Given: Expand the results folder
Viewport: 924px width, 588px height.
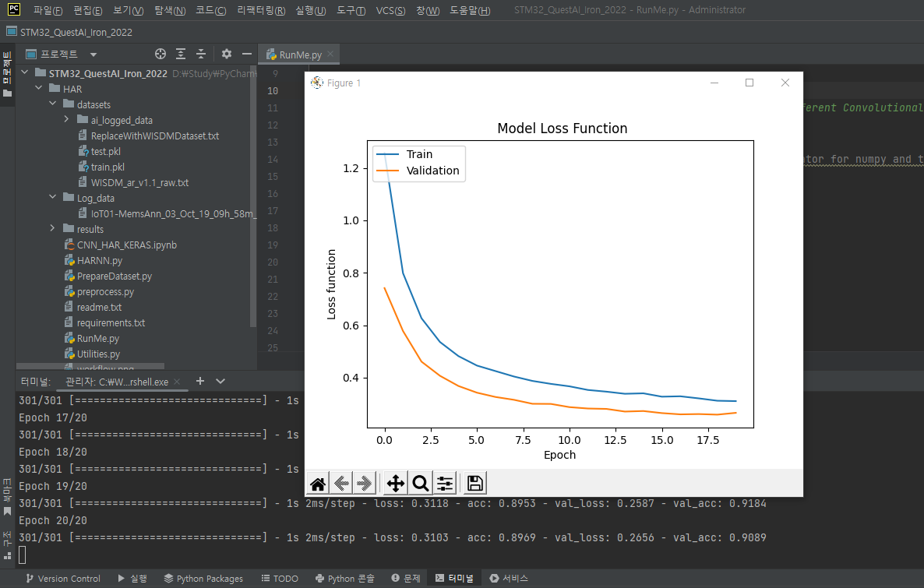Looking at the screenshot, I should click(52, 228).
